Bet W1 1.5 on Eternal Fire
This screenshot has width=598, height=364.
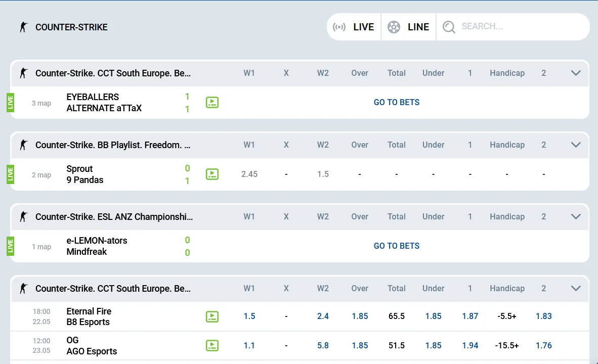249,316
